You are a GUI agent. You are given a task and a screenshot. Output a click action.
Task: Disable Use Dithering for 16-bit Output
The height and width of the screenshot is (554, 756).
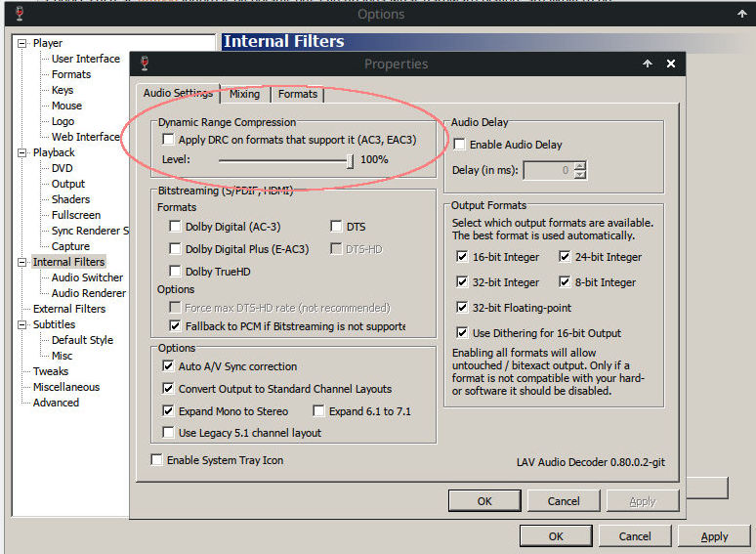462,332
